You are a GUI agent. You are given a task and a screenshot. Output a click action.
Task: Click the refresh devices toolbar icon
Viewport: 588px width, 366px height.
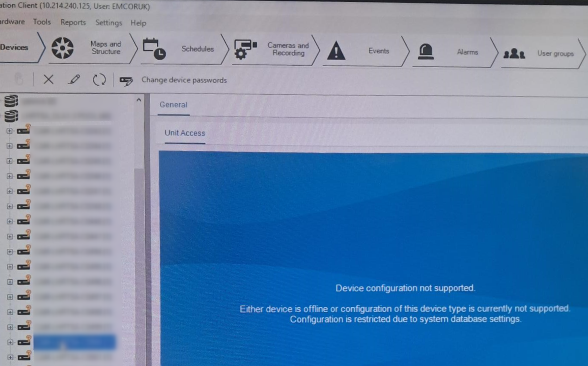click(100, 80)
